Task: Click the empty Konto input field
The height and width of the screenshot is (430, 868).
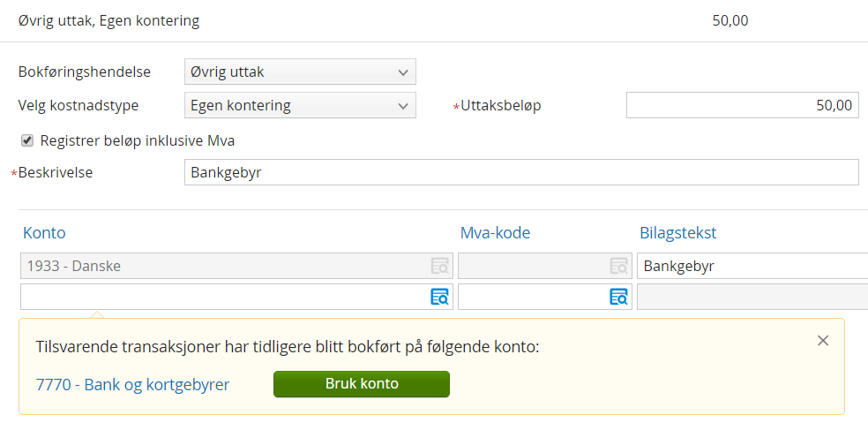Action: [x=224, y=297]
